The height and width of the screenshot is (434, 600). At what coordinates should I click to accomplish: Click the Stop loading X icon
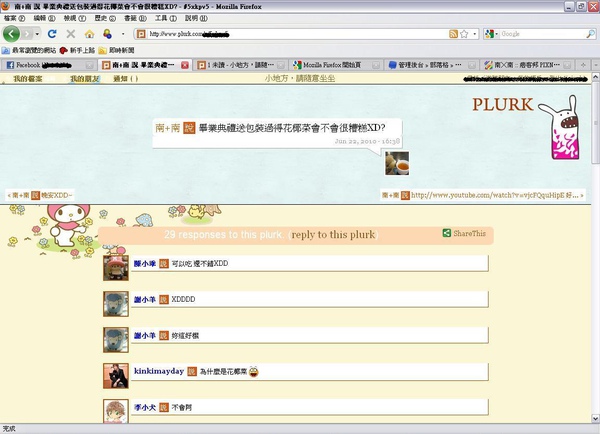click(70, 34)
